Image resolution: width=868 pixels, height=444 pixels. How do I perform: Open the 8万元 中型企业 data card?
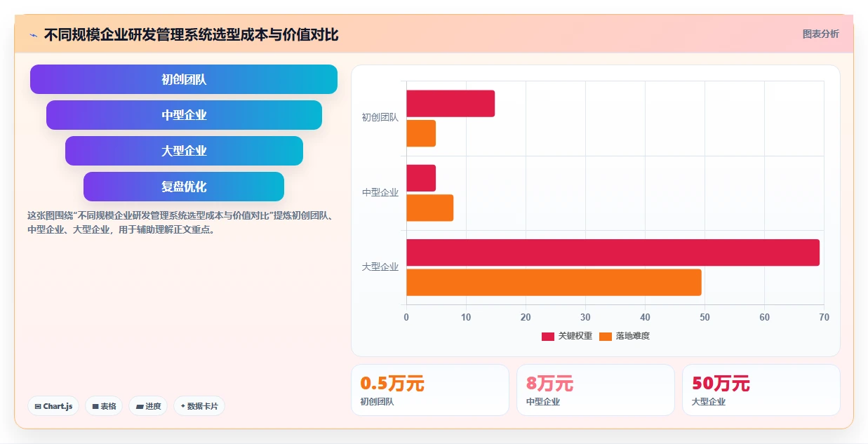596,390
